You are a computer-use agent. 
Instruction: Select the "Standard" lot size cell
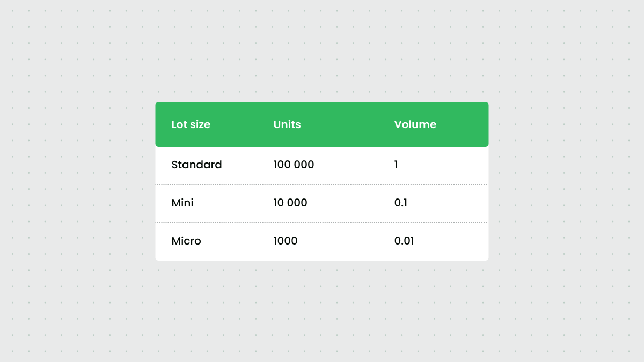pos(196,165)
